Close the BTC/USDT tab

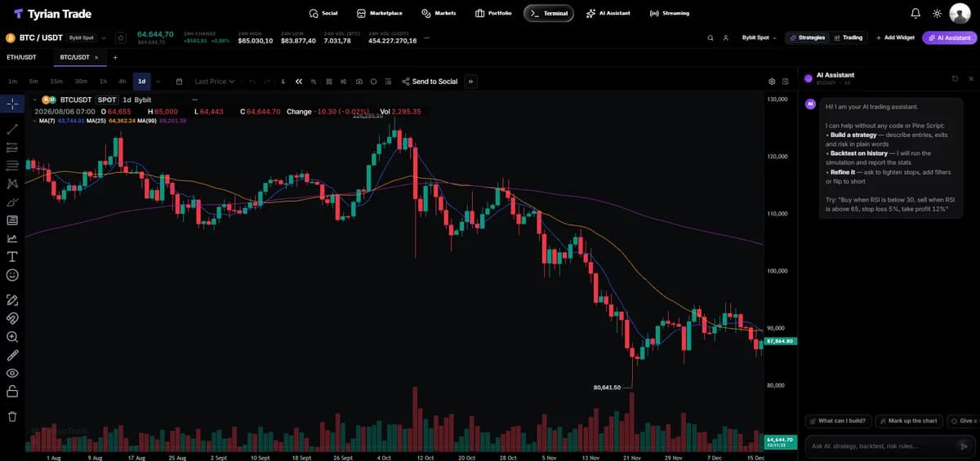click(x=96, y=57)
